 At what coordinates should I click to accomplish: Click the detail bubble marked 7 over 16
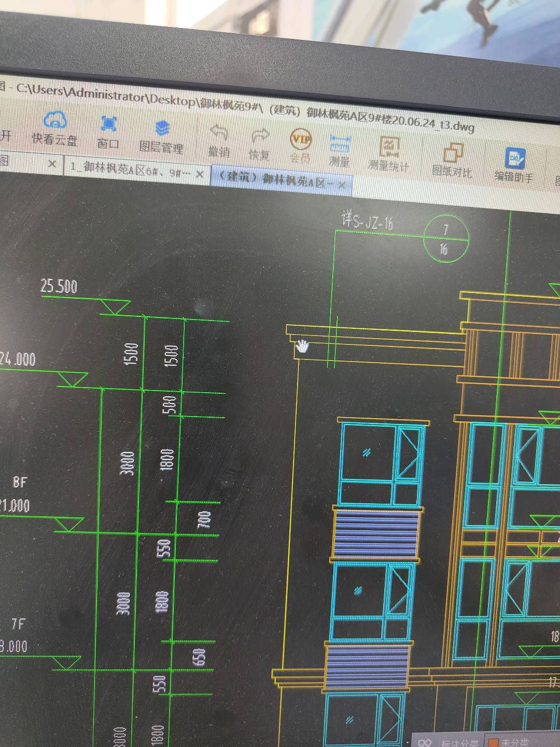[445, 239]
